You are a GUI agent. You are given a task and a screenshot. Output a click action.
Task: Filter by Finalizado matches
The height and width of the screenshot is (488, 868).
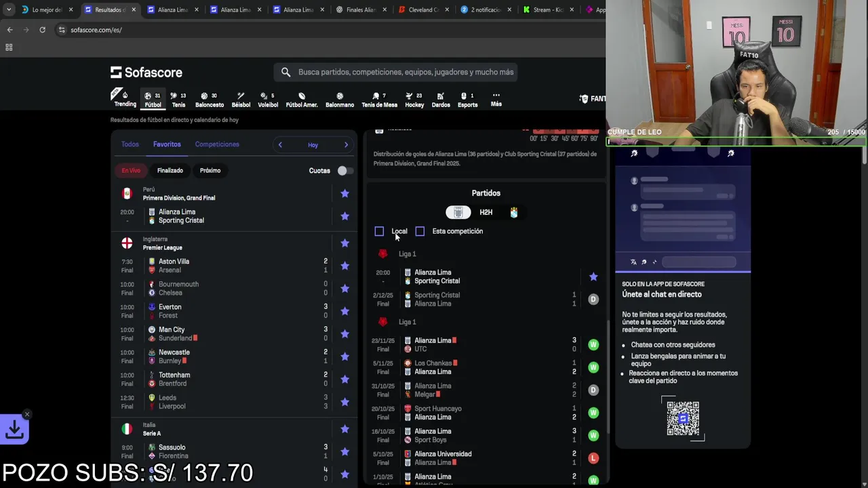pos(170,170)
